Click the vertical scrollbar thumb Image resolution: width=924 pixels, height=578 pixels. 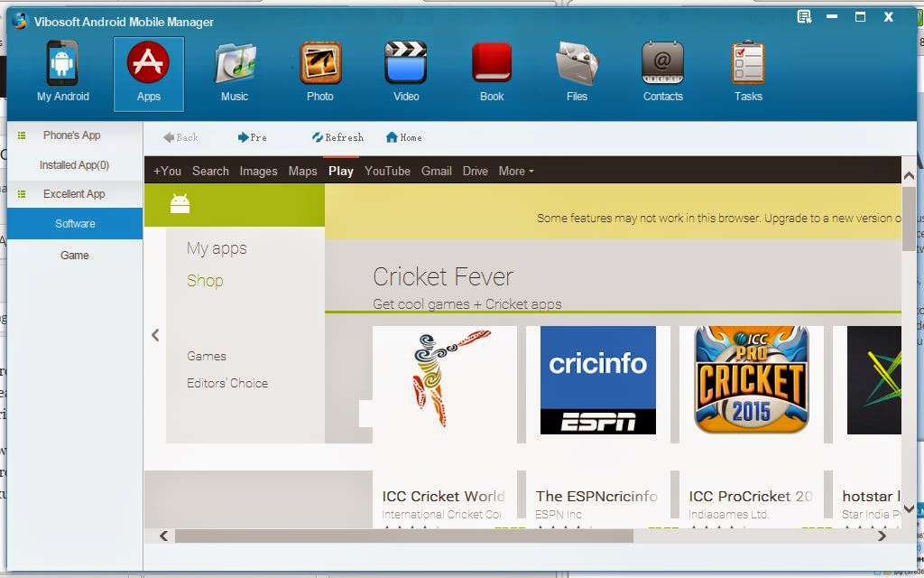[x=909, y=219]
